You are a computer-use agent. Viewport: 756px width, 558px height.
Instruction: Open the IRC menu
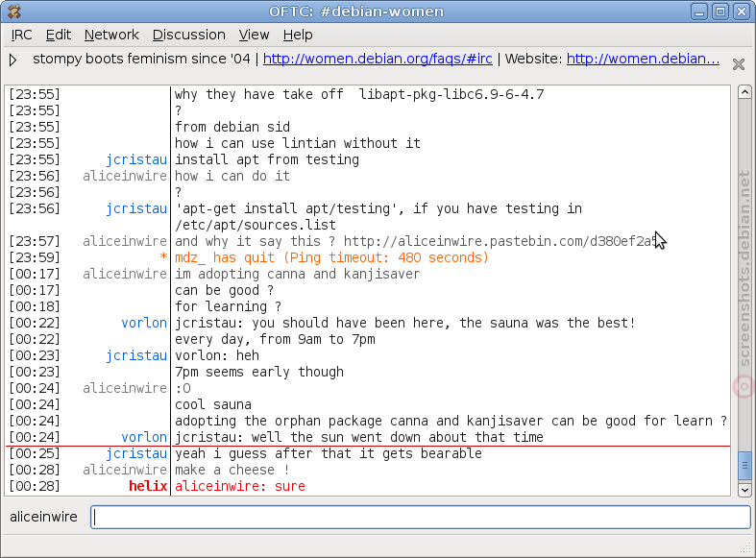[22, 35]
